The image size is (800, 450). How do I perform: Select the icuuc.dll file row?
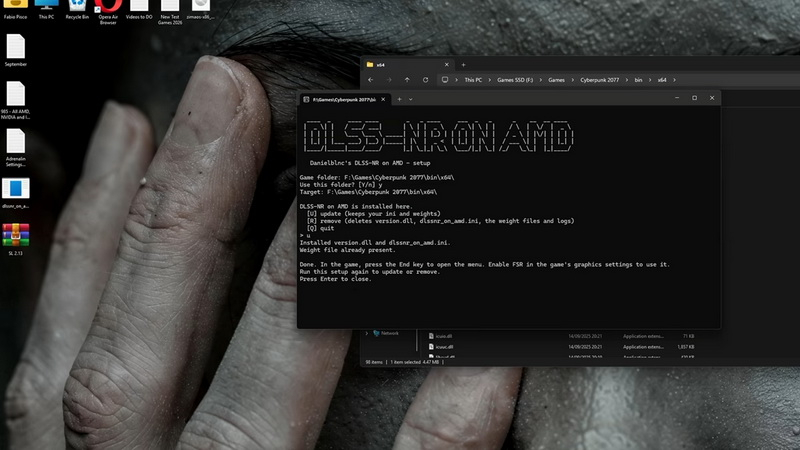(x=561, y=347)
